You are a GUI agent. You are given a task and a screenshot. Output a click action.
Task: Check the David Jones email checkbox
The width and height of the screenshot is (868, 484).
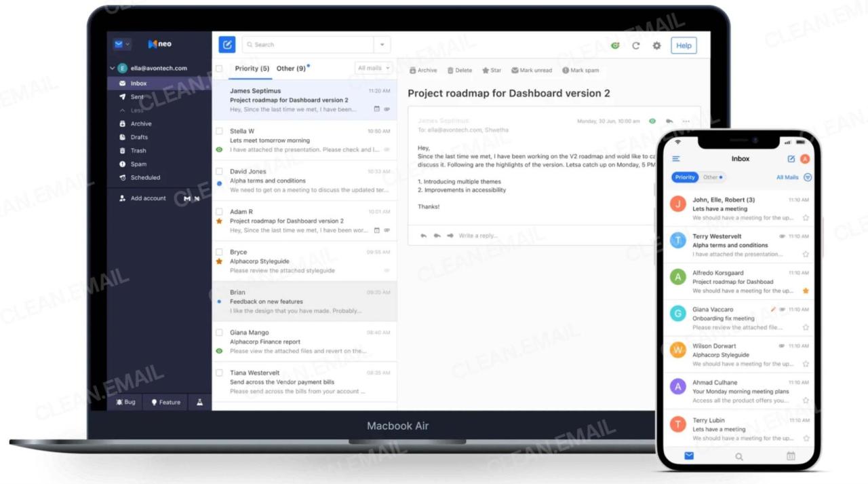pos(219,172)
